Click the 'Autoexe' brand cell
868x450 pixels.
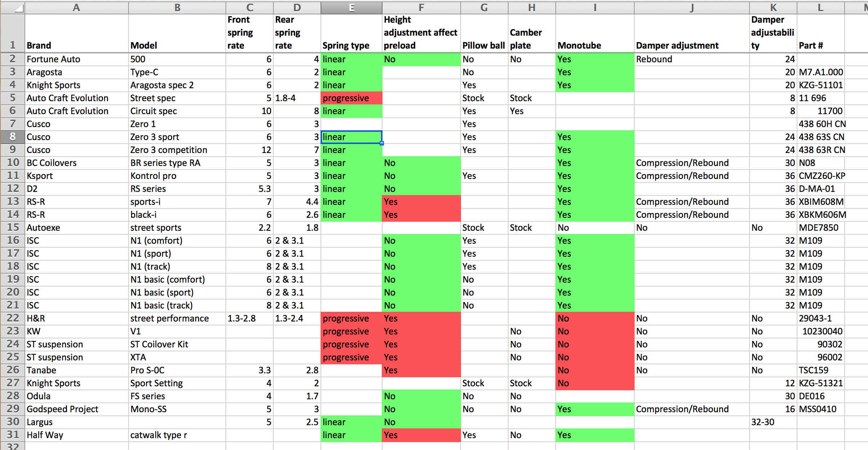click(76, 228)
